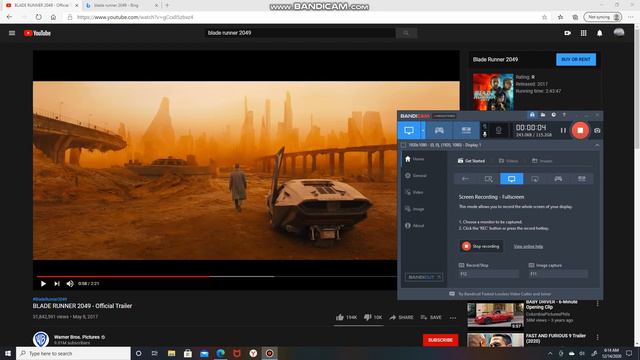Click the Bandicam lock icon in title bar
This screenshot has width=640, height=360.
click(x=532, y=115)
